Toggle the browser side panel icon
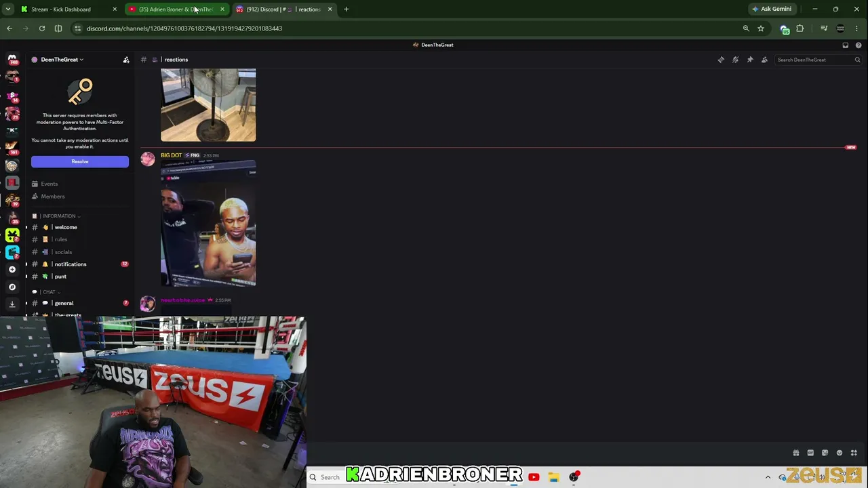This screenshot has width=868, height=488. (x=58, y=28)
